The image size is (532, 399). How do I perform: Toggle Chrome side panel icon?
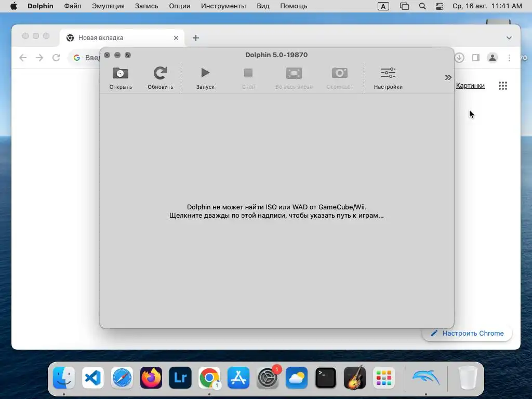coord(476,58)
